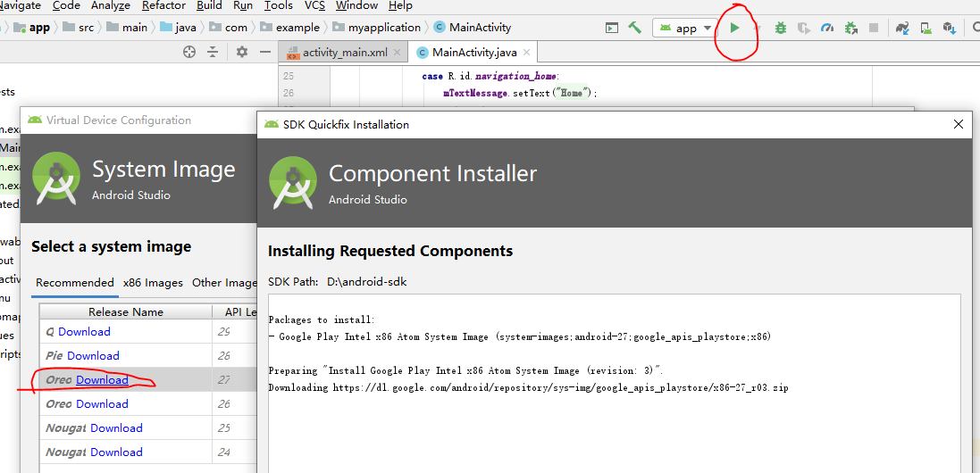Open the Debug app bug icon
Viewport: 980px width, 473px height.
(x=781, y=28)
